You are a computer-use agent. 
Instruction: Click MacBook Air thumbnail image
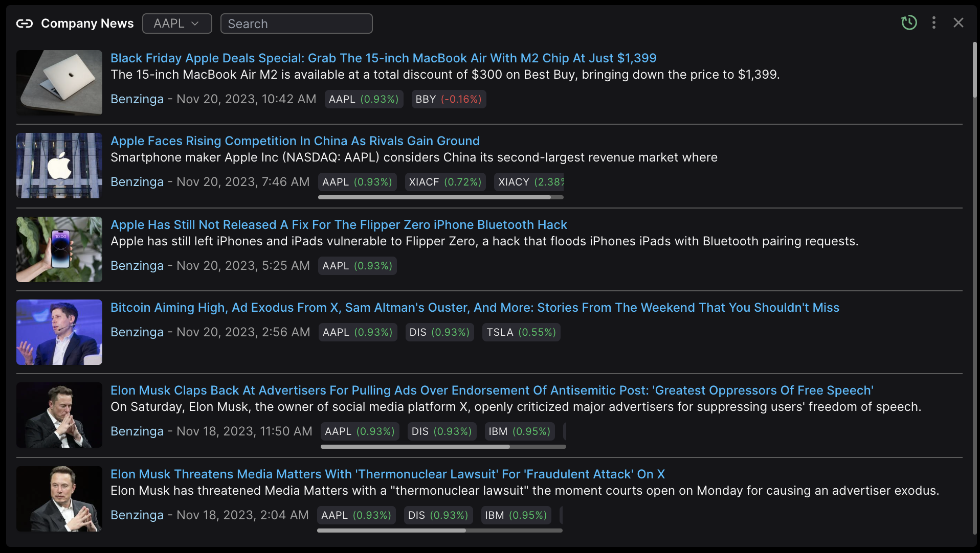pyautogui.click(x=59, y=83)
